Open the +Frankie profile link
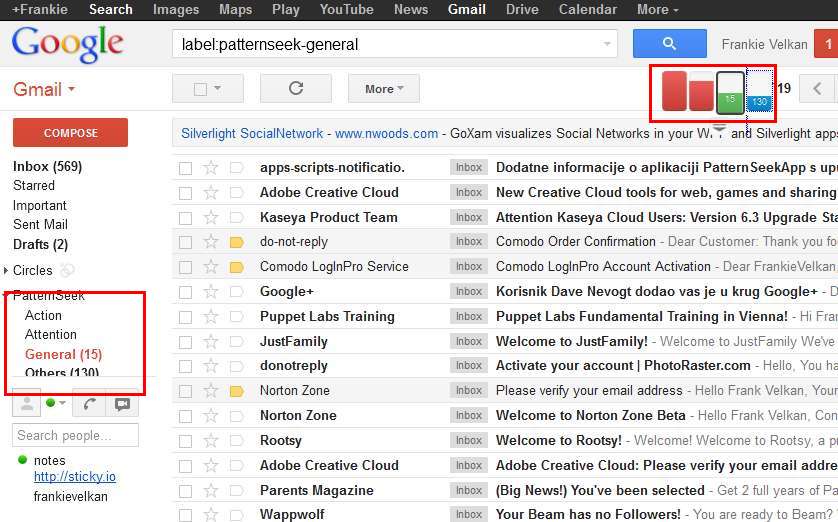Viewport: 838px width, 522px height. [x=40, y=10]
